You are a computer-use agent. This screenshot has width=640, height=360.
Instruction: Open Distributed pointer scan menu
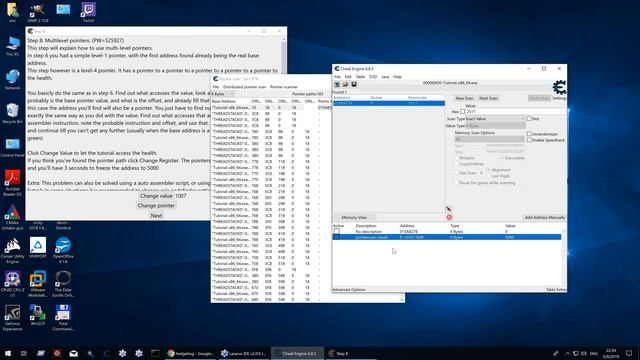[244, 87]
